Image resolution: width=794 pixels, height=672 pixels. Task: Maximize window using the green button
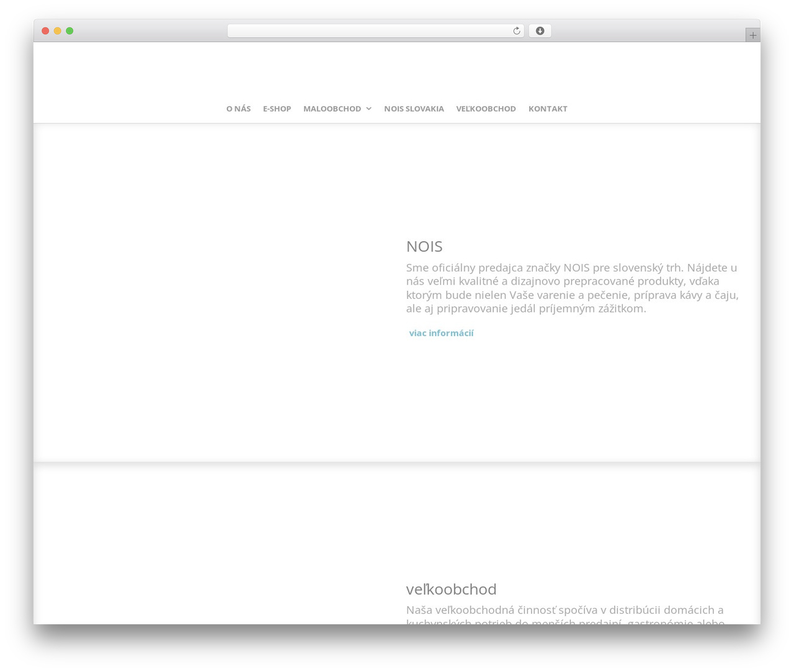pos(69,31)
